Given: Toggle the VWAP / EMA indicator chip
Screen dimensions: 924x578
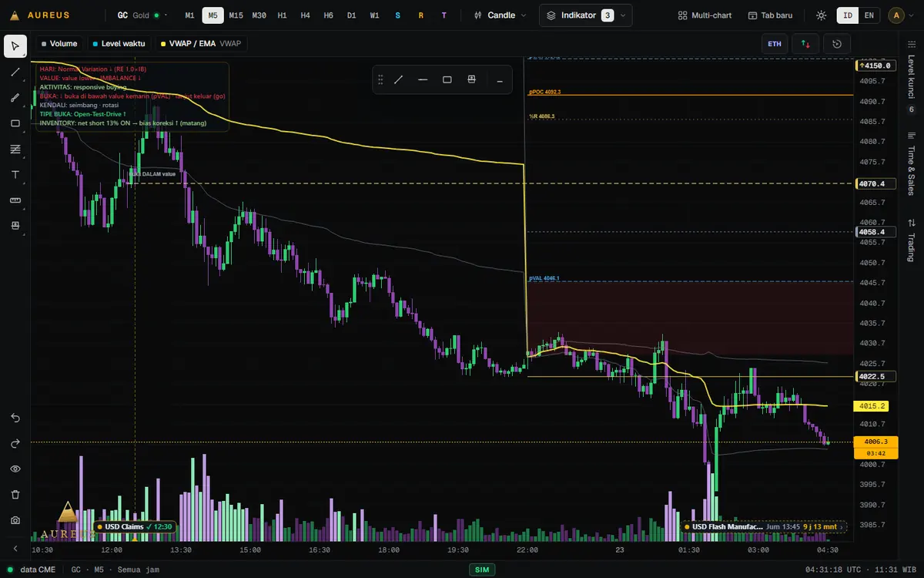Looking at the screenshot, I should pyautogui.click(x=200, y=44).
